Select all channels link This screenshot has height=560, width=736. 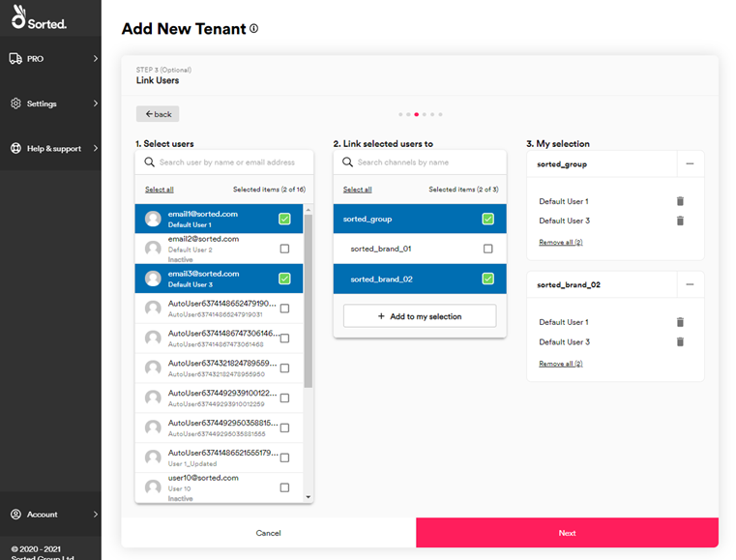(357, 190)
